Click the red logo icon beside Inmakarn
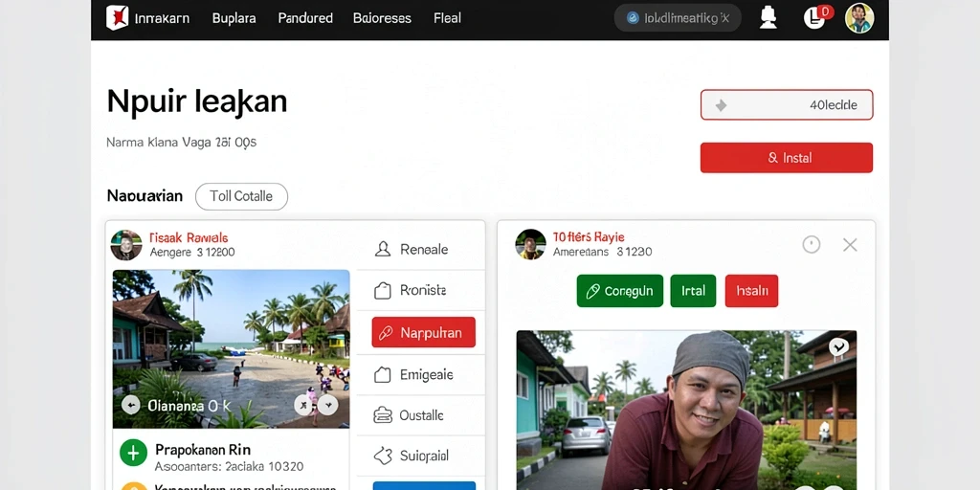 click(x=117, y=17)
